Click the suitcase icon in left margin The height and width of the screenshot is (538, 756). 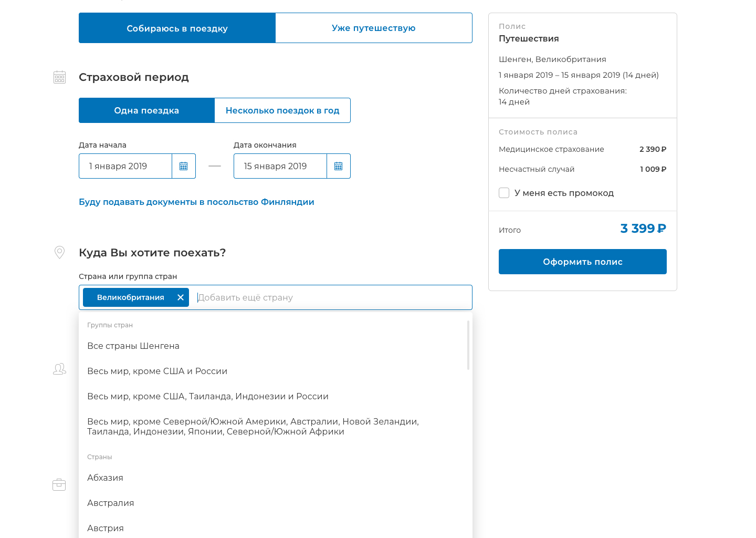pos(59,484)
